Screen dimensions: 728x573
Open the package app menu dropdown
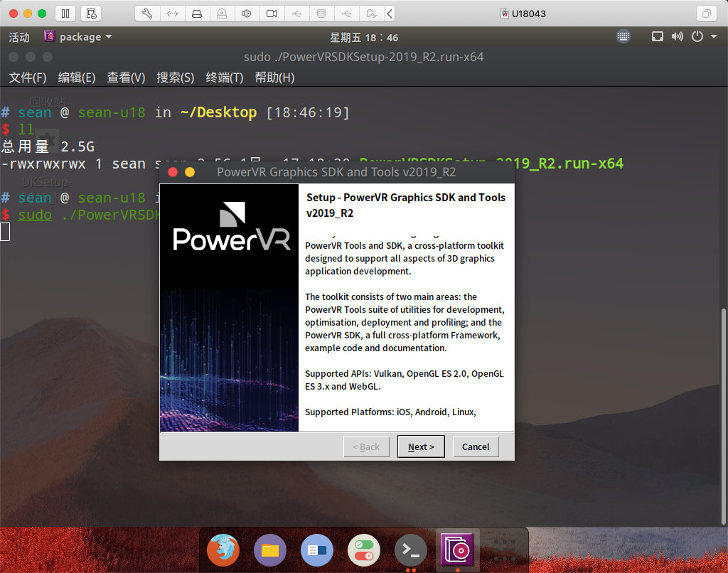[79, 37]
